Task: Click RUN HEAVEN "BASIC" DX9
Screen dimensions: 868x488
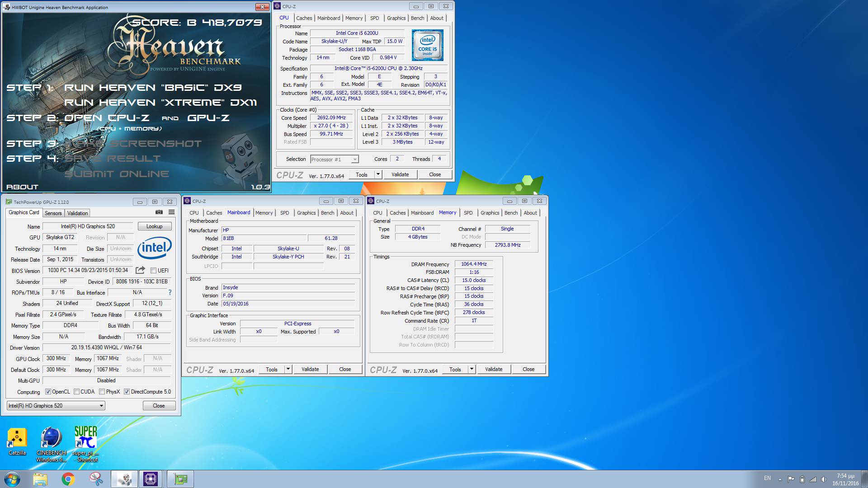Action: pos(153,88)
